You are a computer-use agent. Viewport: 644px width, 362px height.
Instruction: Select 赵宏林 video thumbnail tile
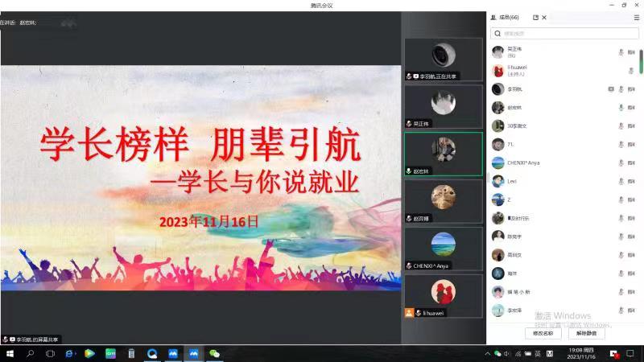coord(443,154)
